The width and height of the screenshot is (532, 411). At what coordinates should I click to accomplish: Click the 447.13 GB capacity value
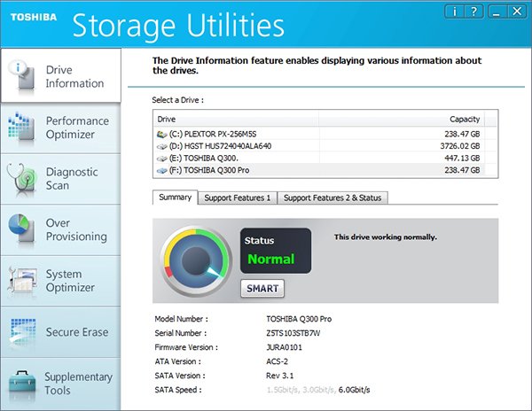coord(462,159)
